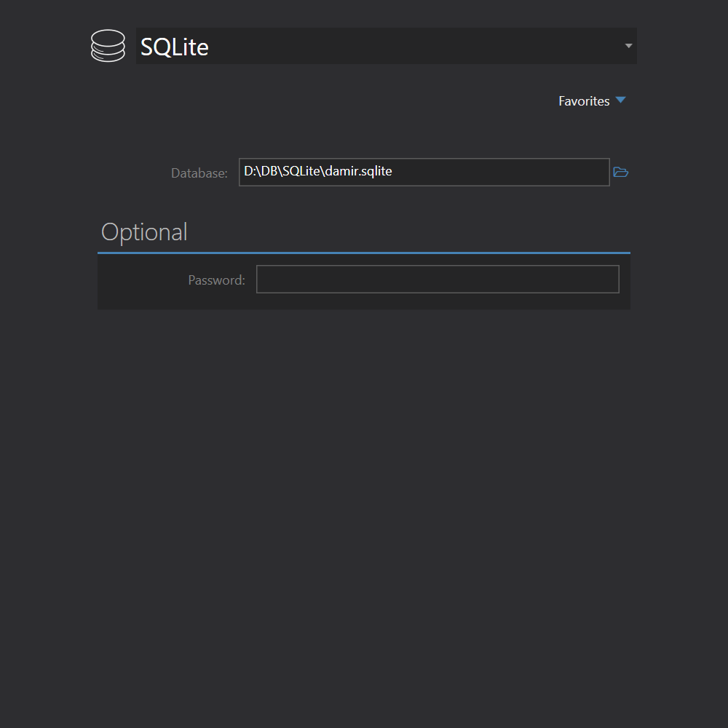Click empty space at right end of Database field
The width and height of the screenshot is (728, 728).
pos(568,173)
